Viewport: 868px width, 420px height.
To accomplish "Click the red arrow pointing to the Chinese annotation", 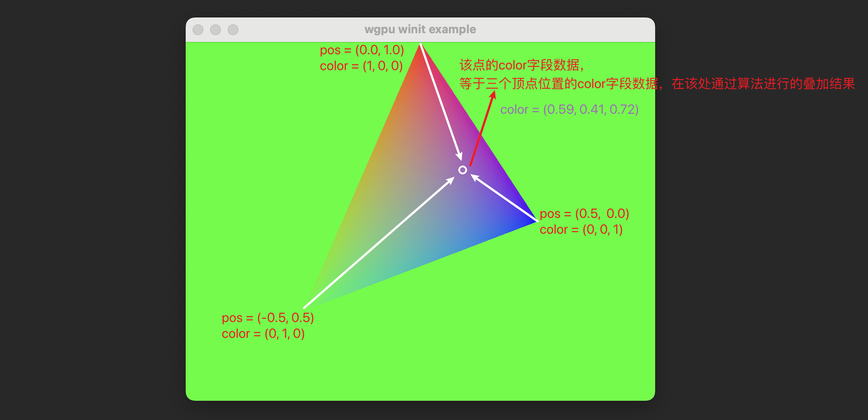I will point(483,128).
